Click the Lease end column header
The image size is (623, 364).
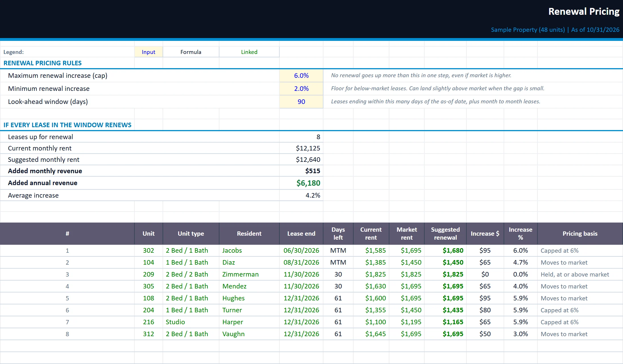(x=301, y=234)
